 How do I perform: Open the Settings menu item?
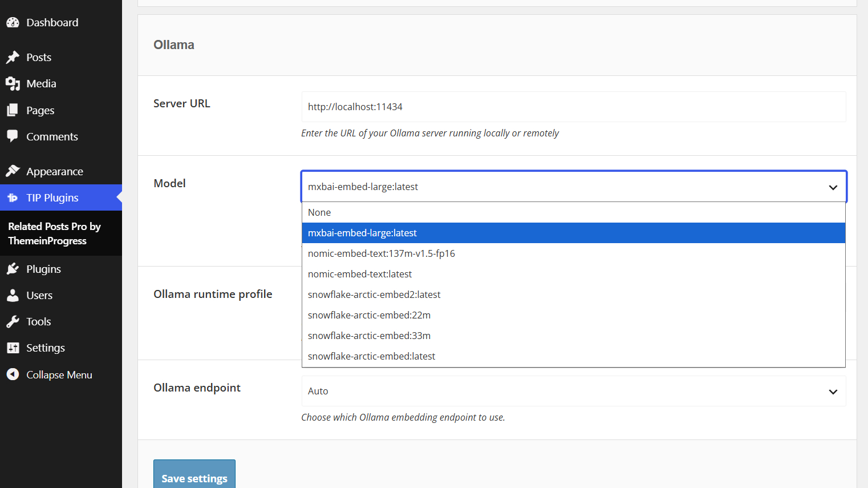[61, 348]
